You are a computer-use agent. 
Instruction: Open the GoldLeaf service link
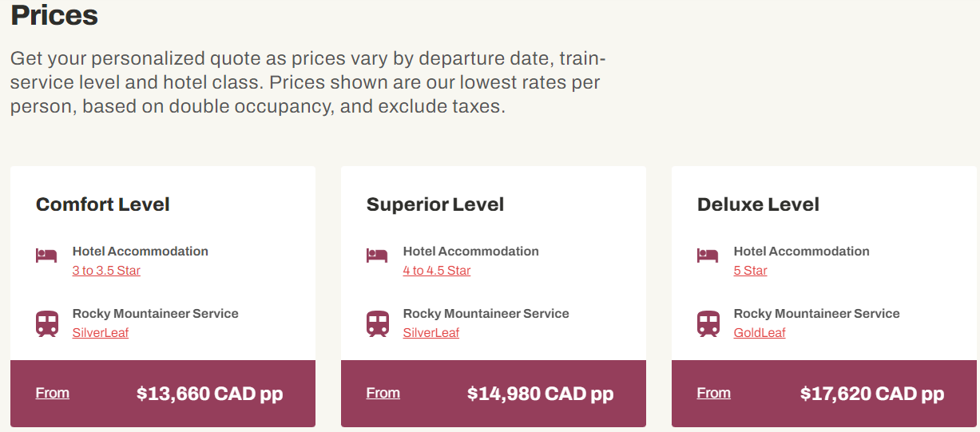tap(760, 333)
